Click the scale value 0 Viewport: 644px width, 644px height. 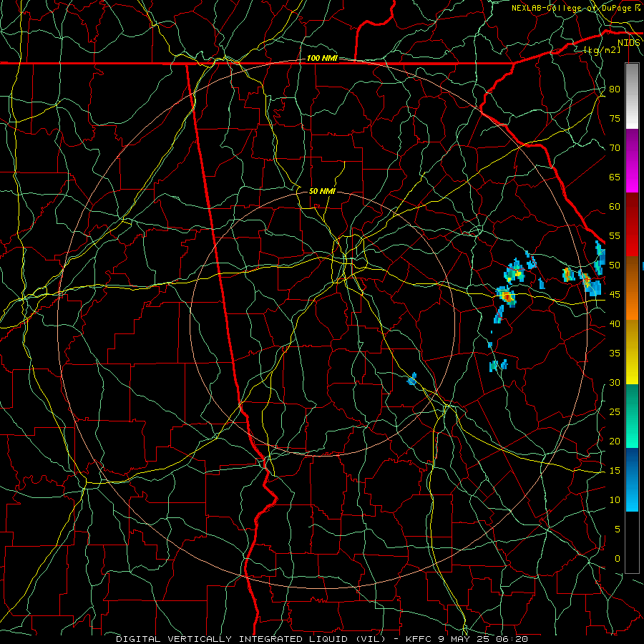pos(618,559)
